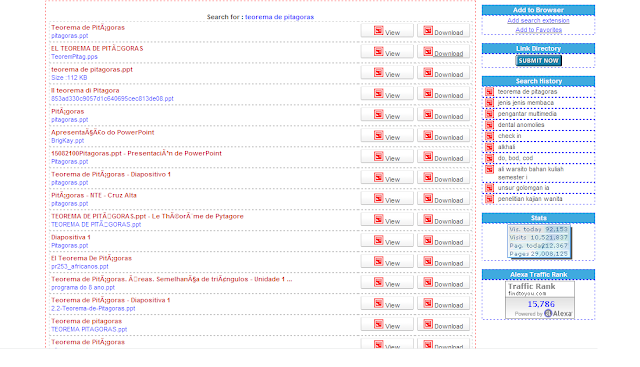Open Apresentação do PowerPoint link
The image size is (640, 367).
coord(102,132)
